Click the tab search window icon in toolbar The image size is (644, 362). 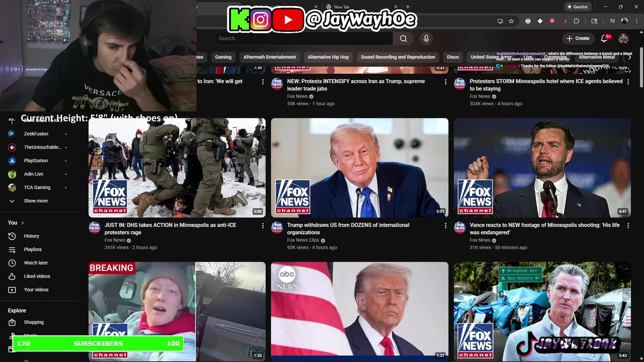pyautogui.click(x=594, y=21)
